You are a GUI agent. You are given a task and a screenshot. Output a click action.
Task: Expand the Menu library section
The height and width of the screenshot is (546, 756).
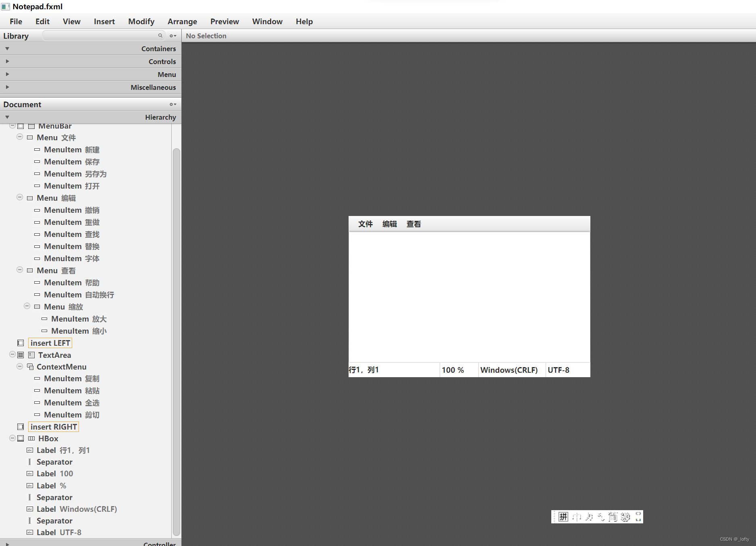point(7,74)
